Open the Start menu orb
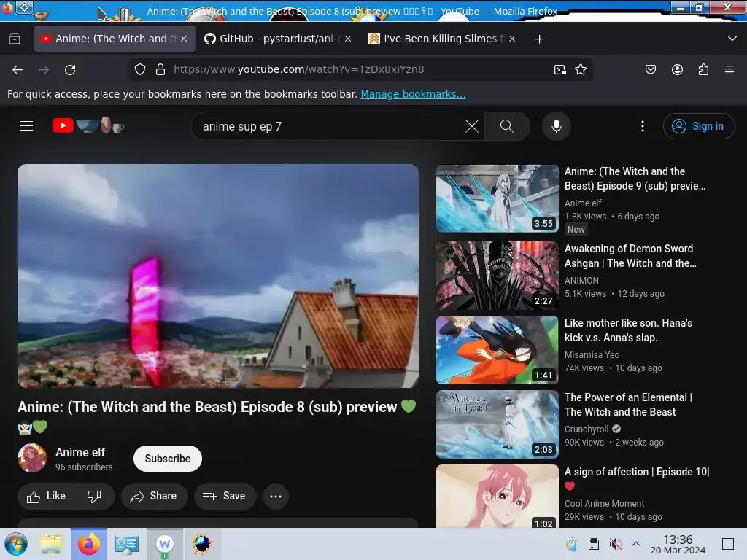 [16, 544]
